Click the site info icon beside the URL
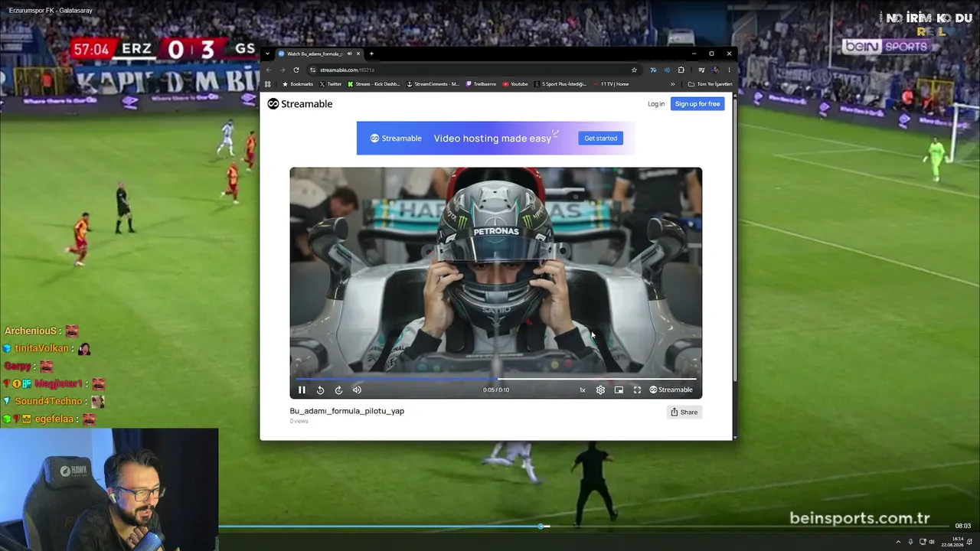This screenshot has width=980, height=551. coord(313,70)
